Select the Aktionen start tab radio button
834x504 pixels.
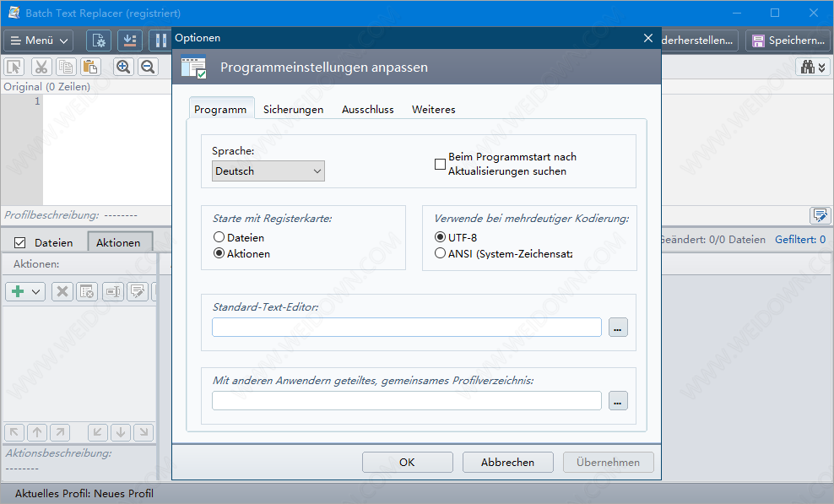pos(219,253)
